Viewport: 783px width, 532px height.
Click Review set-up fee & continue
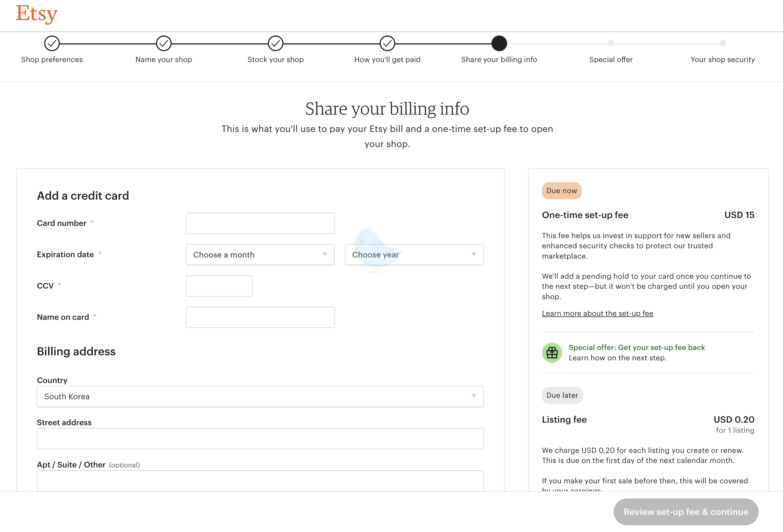(x=686, y=512)
